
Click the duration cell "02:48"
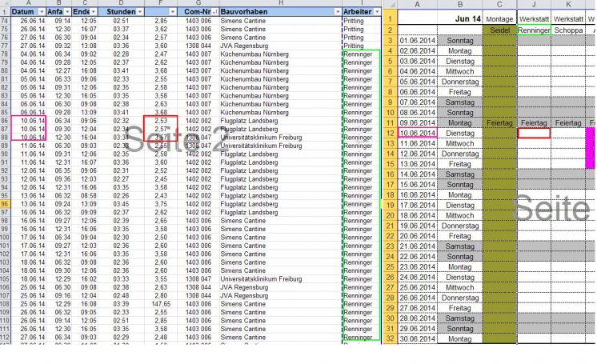point(121,295)
